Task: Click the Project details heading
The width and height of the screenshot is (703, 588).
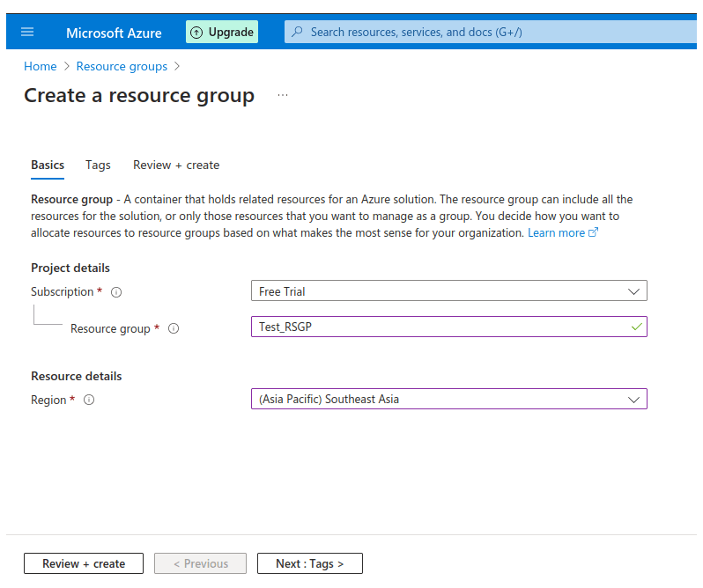Action: pos(70,268)
